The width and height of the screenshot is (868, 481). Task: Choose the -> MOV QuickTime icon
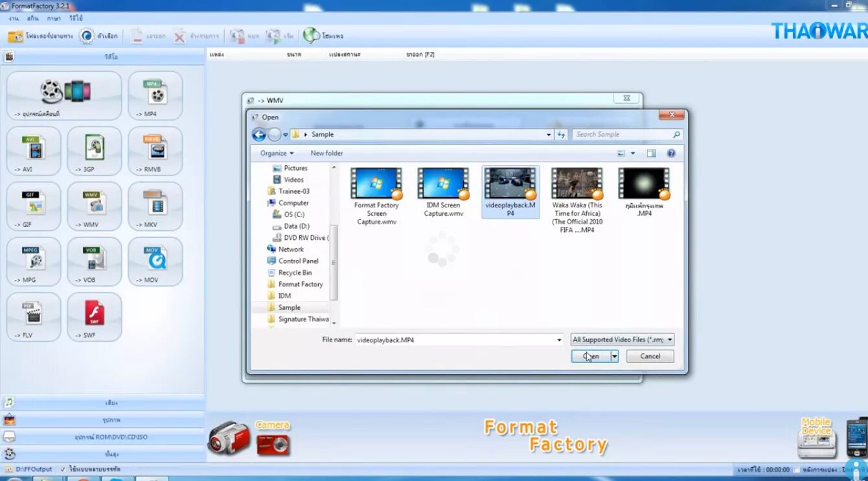155,261
